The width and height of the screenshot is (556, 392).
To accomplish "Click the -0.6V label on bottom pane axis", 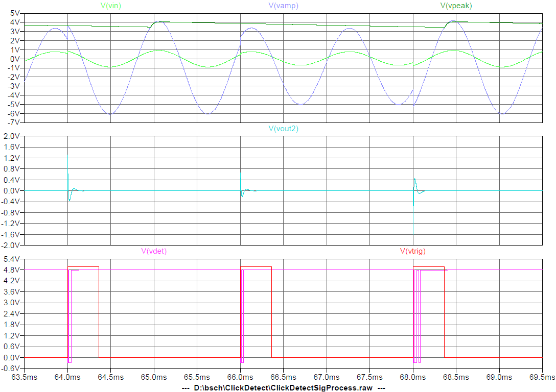I will click(11, 369).
